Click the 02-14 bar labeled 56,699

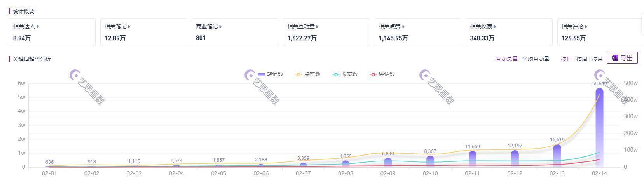[599, 128]
